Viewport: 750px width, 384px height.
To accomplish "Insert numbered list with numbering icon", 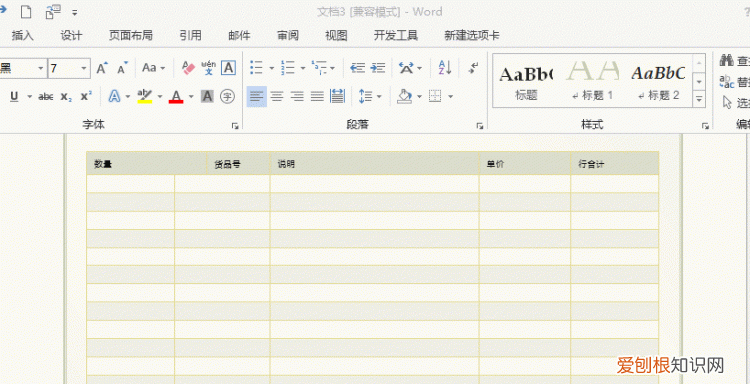I will [x=288, y=68].
